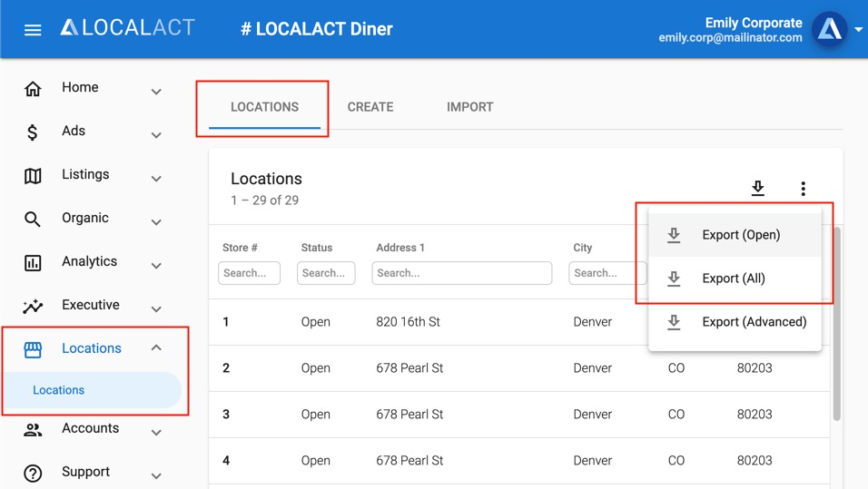
Task: Open the Analytics sidebar item
Action: (90, 261)
